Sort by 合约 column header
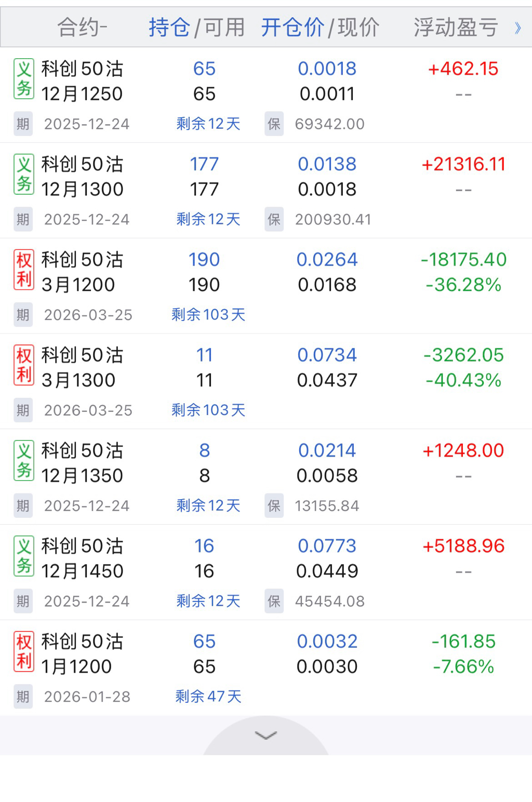 pos(82,27)
